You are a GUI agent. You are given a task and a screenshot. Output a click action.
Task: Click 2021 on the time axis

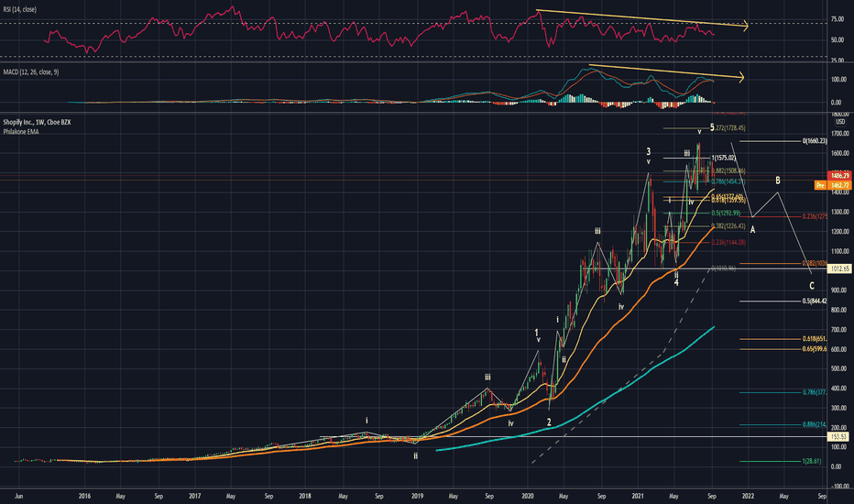coord(638,496)
